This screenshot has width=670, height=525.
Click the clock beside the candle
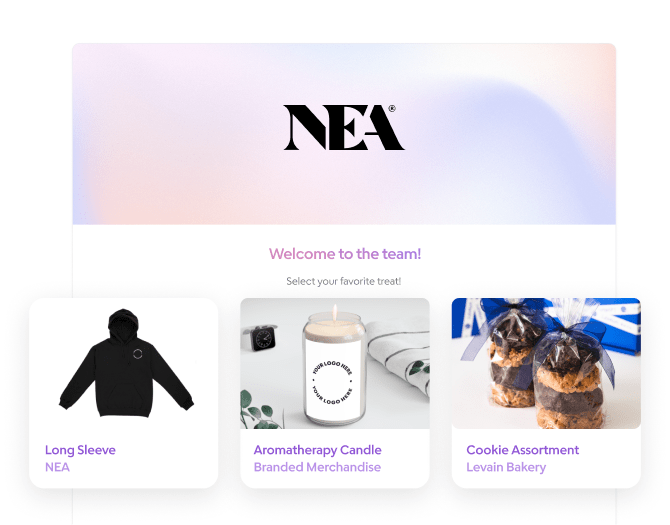tap(261, 338)
